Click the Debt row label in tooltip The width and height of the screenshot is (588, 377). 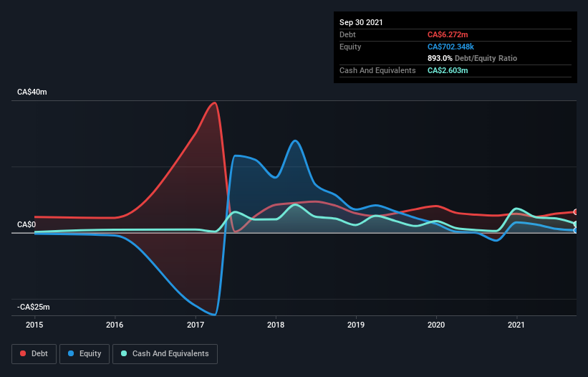tap(347, 34)
